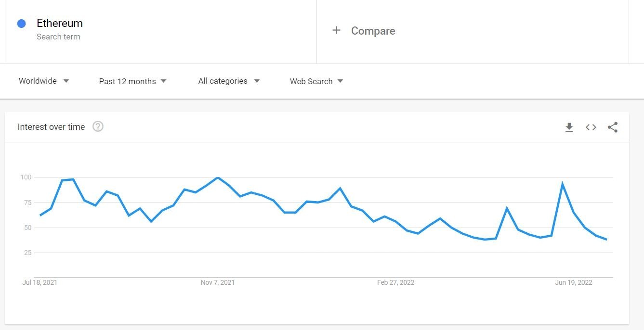Open the Past 12 months dropdown
Image resolution: width=644 pixels, height=330 pixels.
(132, 81)
